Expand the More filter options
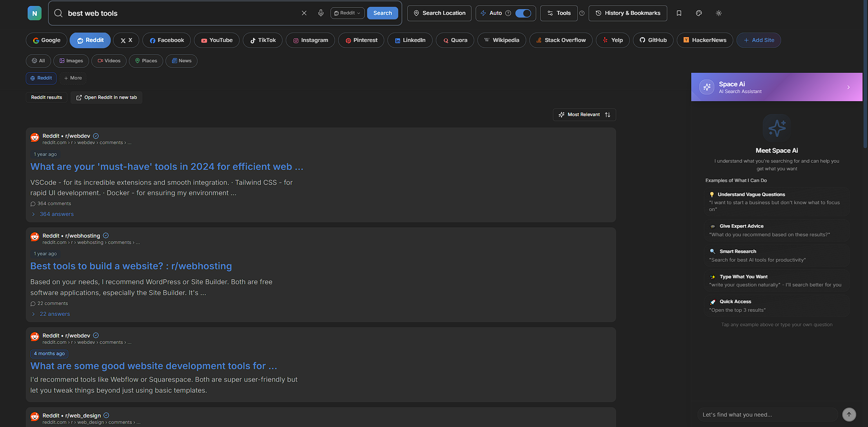 coord(73,78)
